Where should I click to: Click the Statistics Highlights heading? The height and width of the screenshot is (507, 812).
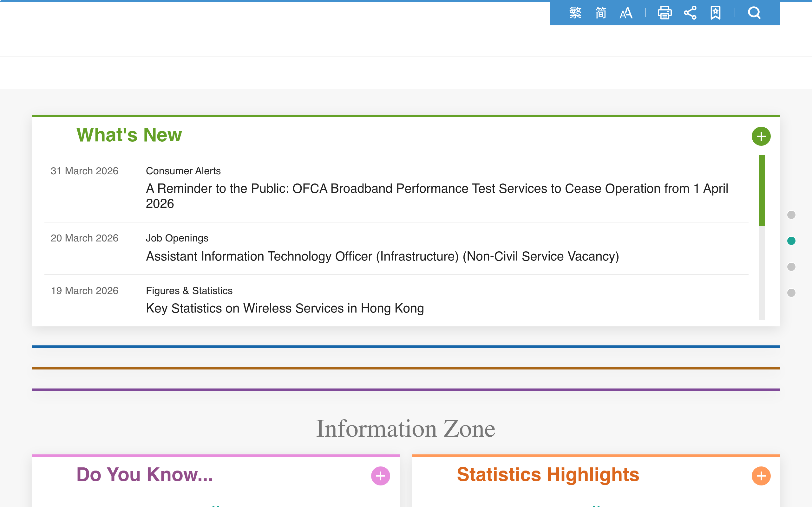point(548,474)
